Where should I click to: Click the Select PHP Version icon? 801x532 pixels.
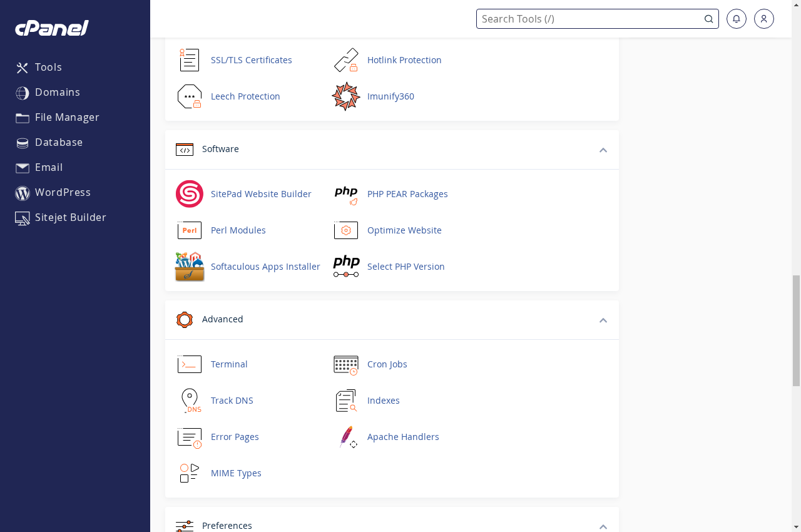coord(346,267)
